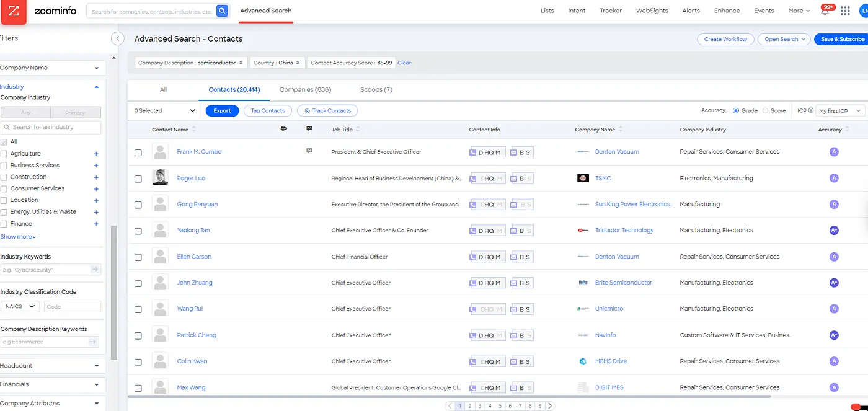Screen dimensions: 868x411
Task: Check the Agriculture industry checkbox
Action: [4, 154]
